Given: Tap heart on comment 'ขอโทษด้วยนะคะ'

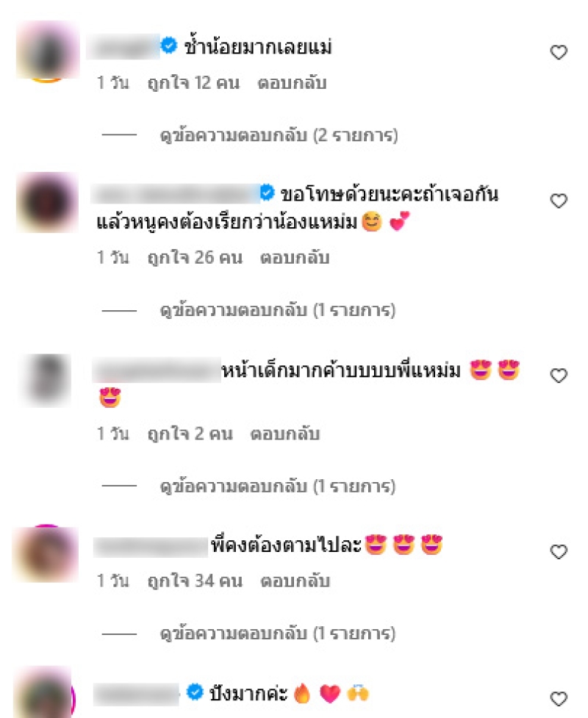Looking at the screenshot, I should 559,201.
